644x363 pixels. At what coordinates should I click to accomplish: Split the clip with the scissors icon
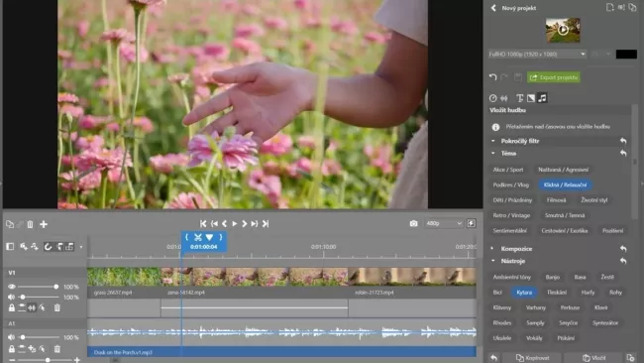click(x=198, y=237)
